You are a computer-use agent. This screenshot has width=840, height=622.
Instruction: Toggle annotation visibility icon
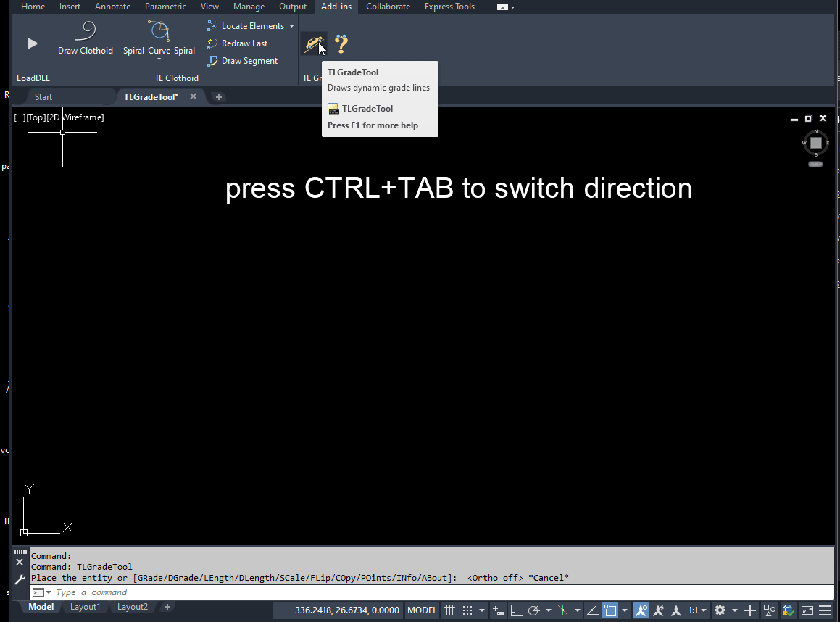pyautogui.click(x=641, y=610)
